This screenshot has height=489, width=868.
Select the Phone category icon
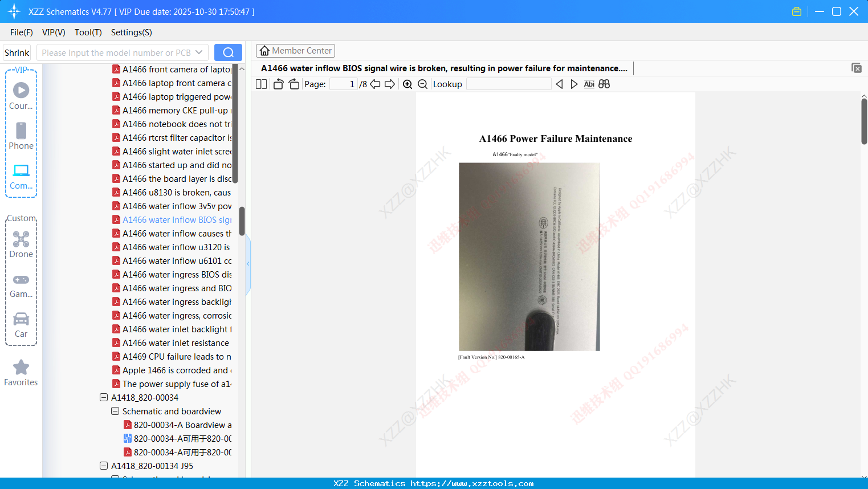click(21, 136)
